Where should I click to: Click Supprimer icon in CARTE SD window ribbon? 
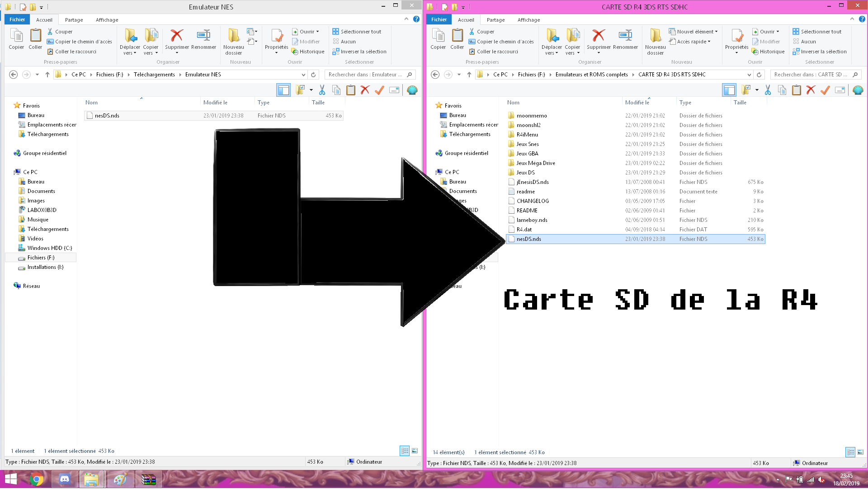point(599,36)
